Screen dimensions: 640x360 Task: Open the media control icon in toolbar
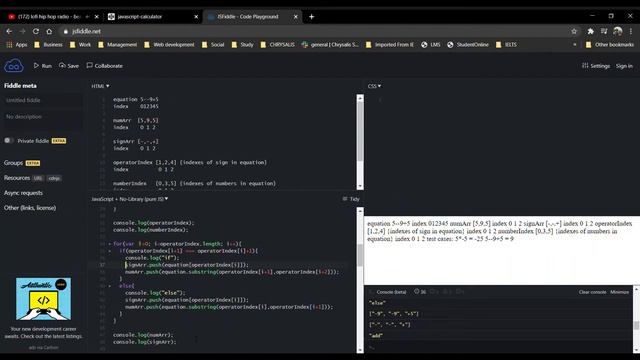click(604, 31)
